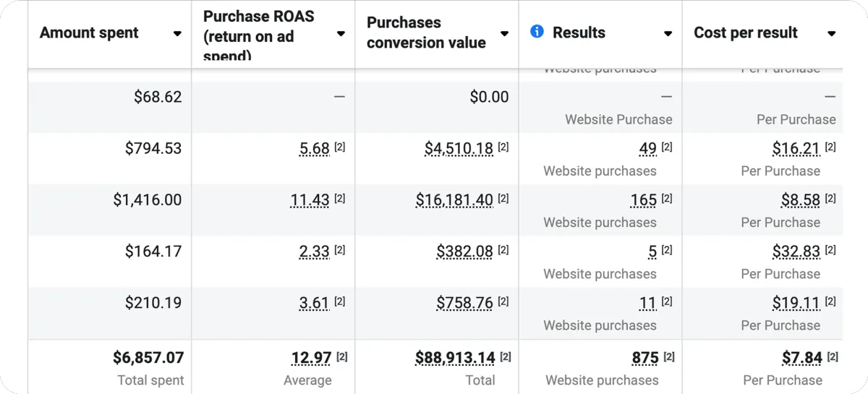
Task: Click the $32.83 cost per purchase
Action: (796, 252)
